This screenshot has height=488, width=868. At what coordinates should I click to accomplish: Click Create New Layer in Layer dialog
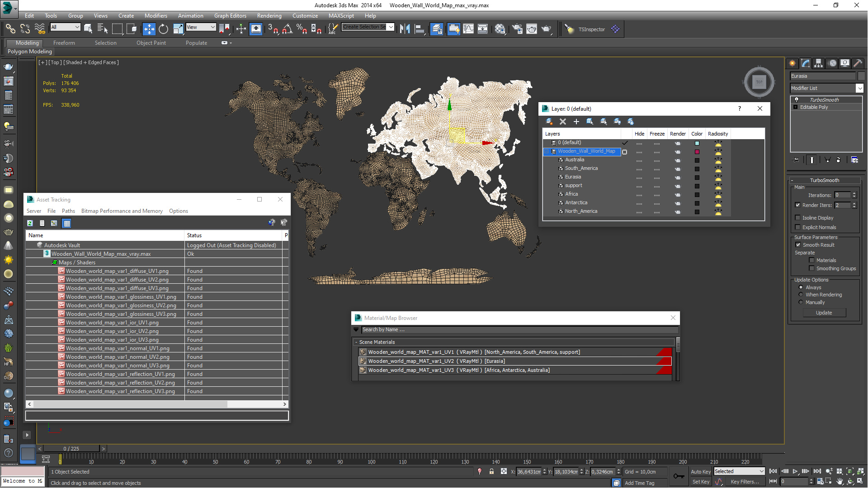pos(549,122)
